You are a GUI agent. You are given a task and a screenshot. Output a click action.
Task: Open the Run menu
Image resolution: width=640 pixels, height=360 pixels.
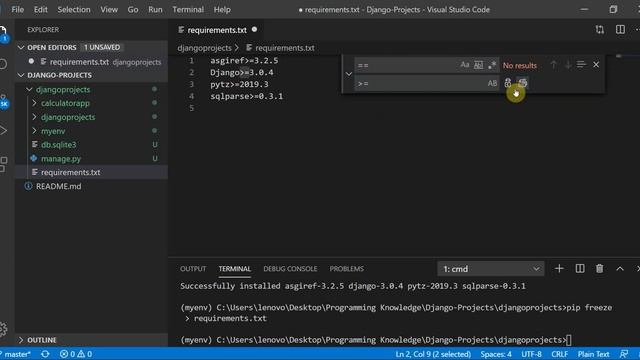(x=155, y=9)
